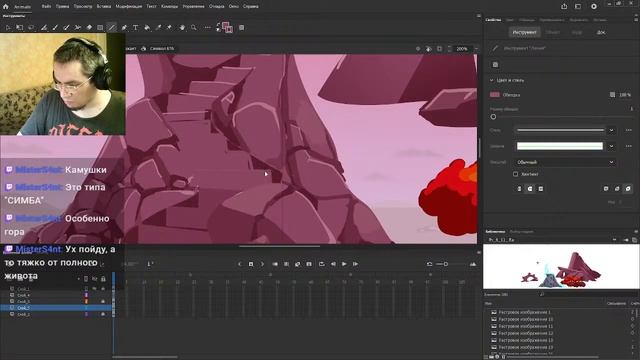
Task: Click the search icon in Library panel
Action: click(542, 294)
